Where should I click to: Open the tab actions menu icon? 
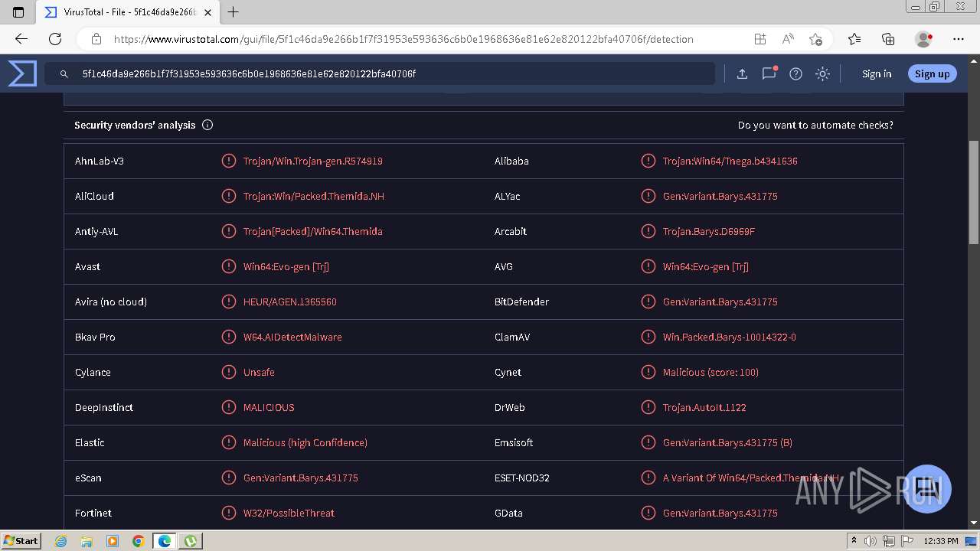click(x=18, y=12)
